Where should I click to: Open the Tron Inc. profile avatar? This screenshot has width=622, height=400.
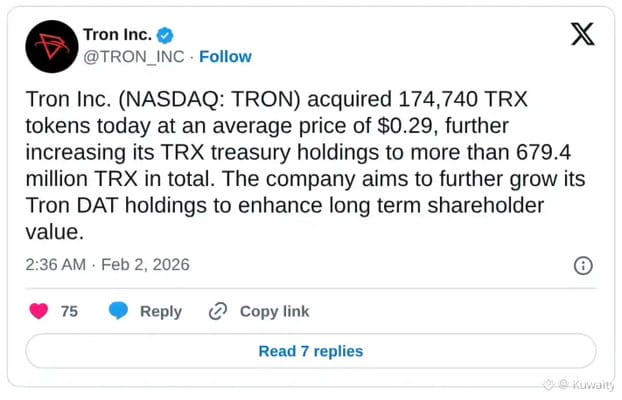tap(52, 46)
